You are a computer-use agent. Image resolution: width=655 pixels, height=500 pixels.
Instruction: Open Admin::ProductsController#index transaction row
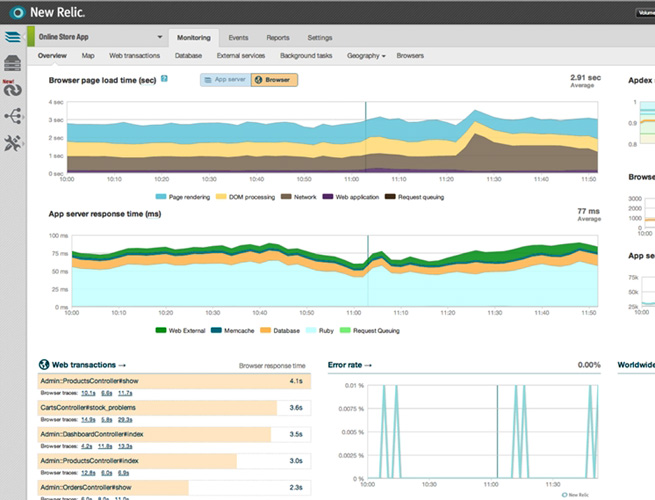pyautogui.click(x=174, y=461)
